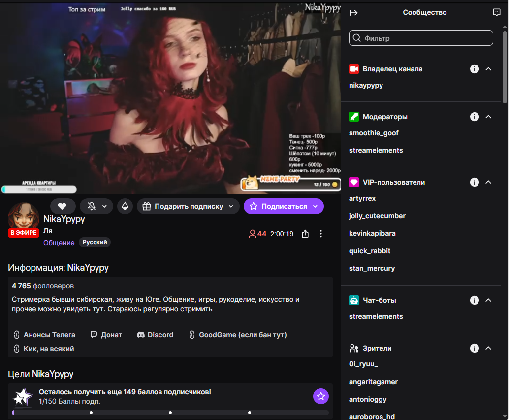
Task: Click the heart follow button
Action: [63, 206]
